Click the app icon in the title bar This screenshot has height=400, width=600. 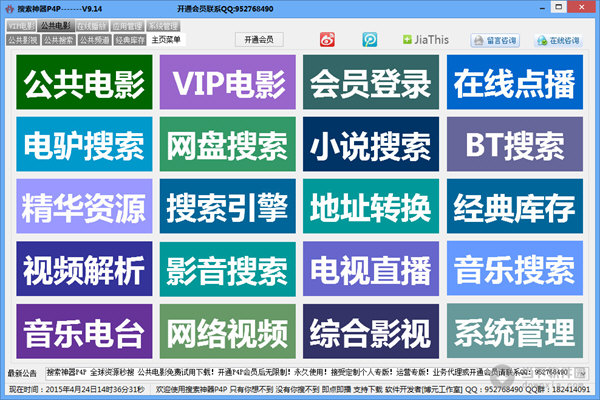[x=10, y=8]
